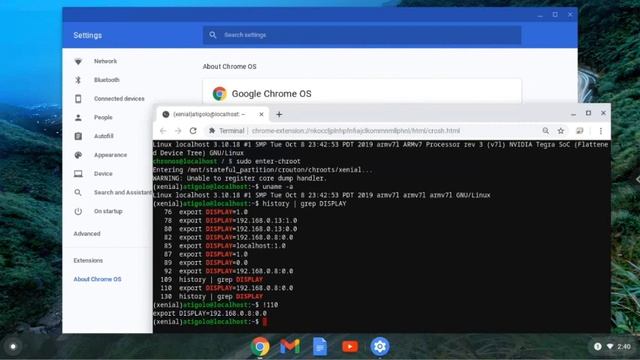The image size is (640, 360).
Task: Click the Settings title in header
Action: (87, 36)
